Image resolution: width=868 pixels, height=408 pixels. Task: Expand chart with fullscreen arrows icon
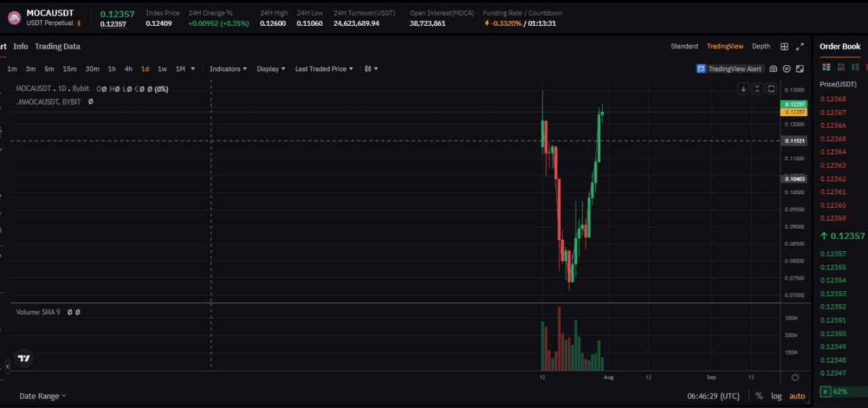pos(800,46)
